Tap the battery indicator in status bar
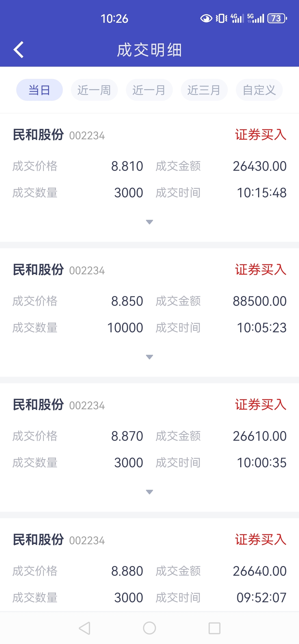This screenshot has width=299, height=644. click(x=277, y=18)
